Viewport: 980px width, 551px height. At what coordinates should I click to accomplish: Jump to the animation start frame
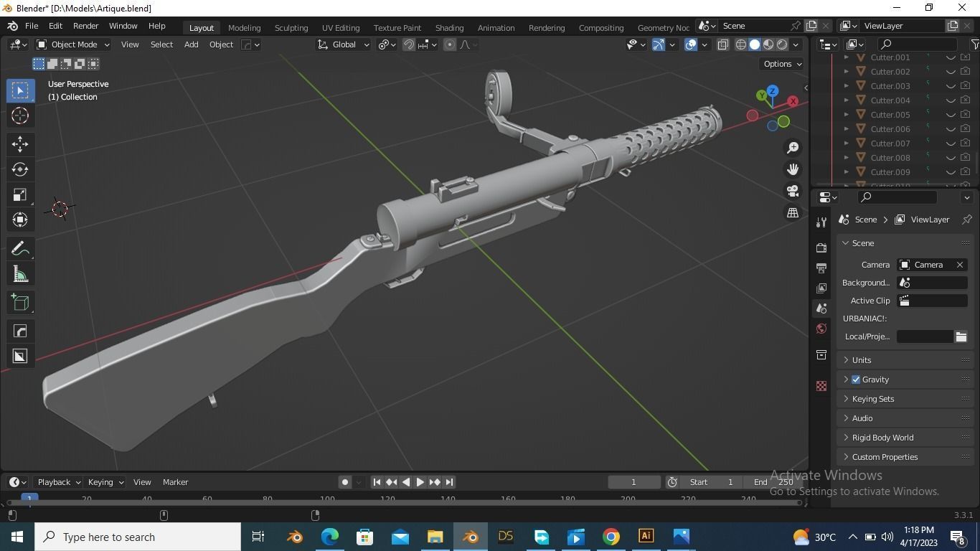[377, 482]
